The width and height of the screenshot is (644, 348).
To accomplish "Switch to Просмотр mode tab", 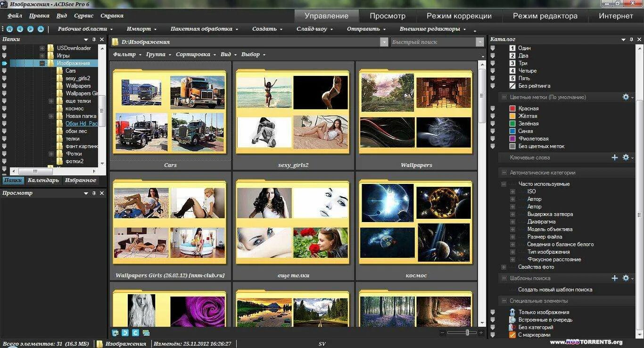I will coord(388,16).
